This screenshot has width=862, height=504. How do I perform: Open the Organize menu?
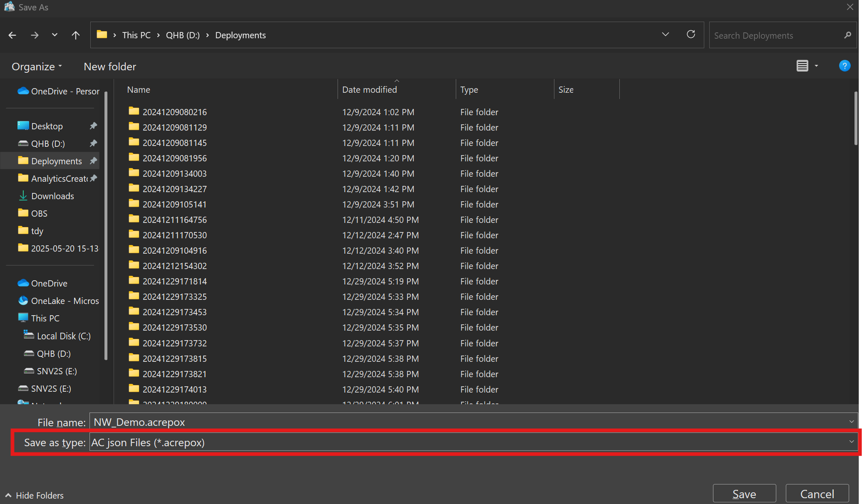37,67
